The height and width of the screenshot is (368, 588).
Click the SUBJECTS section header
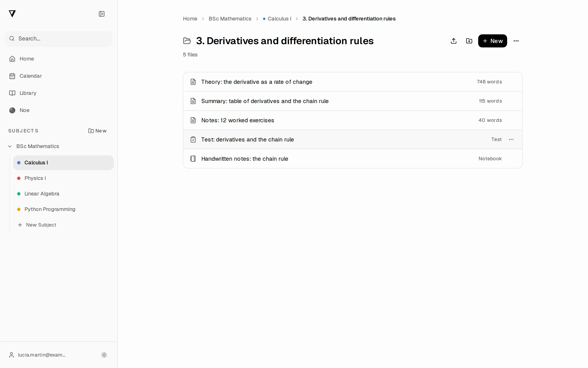(23, 131)
